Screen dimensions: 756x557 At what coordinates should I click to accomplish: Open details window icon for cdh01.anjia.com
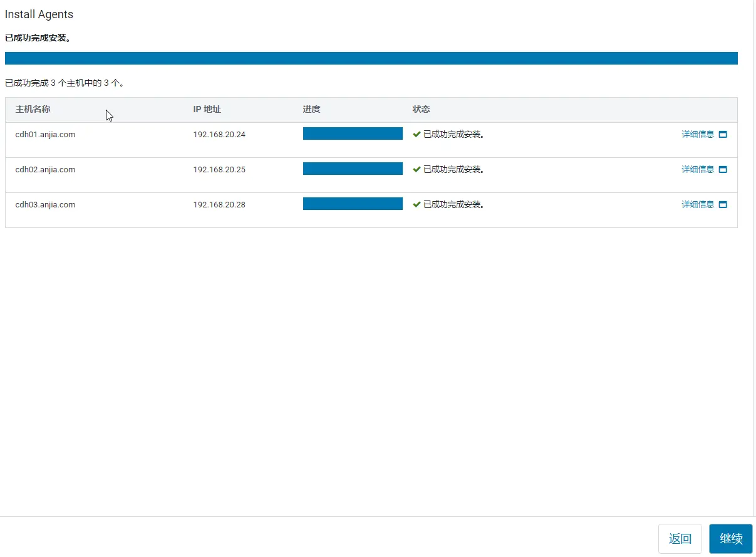pos(723,134)
